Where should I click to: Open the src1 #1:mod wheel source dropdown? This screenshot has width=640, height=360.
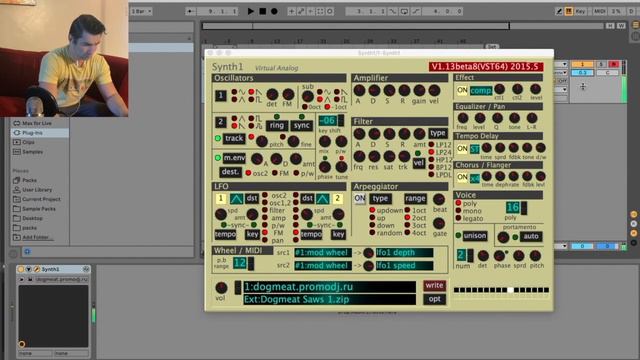tap(322, 253)
